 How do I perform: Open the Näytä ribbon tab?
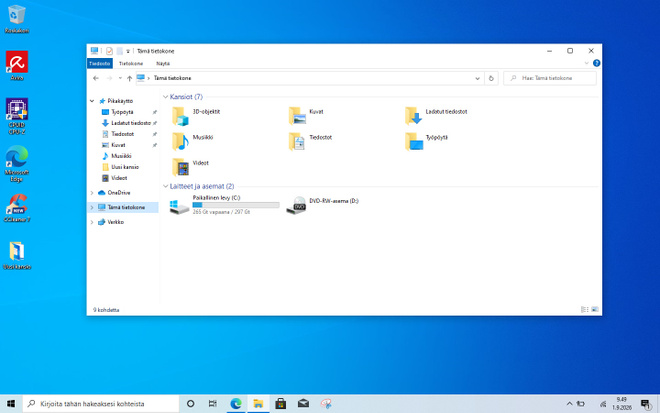163,63
